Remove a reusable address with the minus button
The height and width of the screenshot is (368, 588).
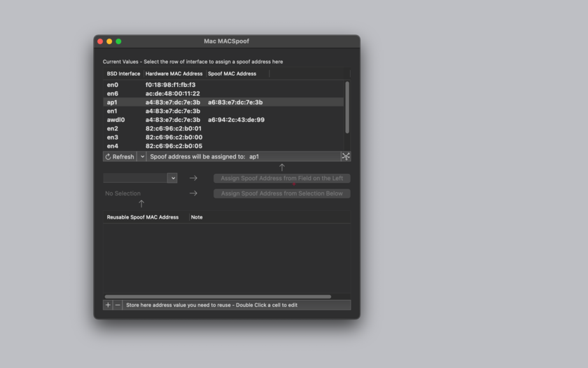pyautogui.click(x=118, y=305)
